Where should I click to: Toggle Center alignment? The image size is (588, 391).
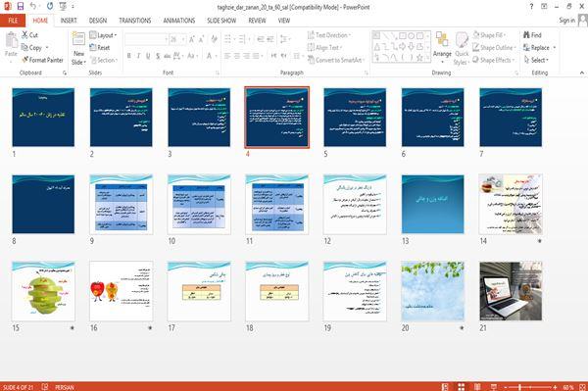pos(237,56)
